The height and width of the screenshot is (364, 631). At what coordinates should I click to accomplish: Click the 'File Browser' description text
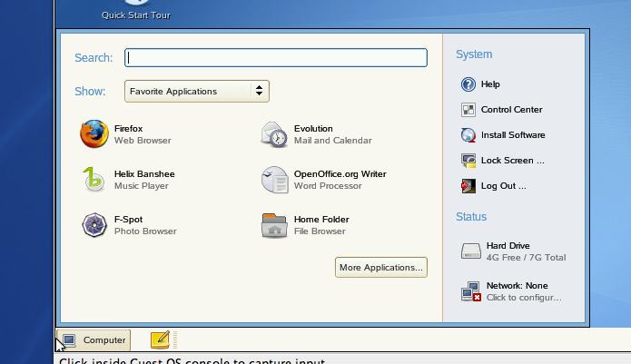tap(320, 231)
